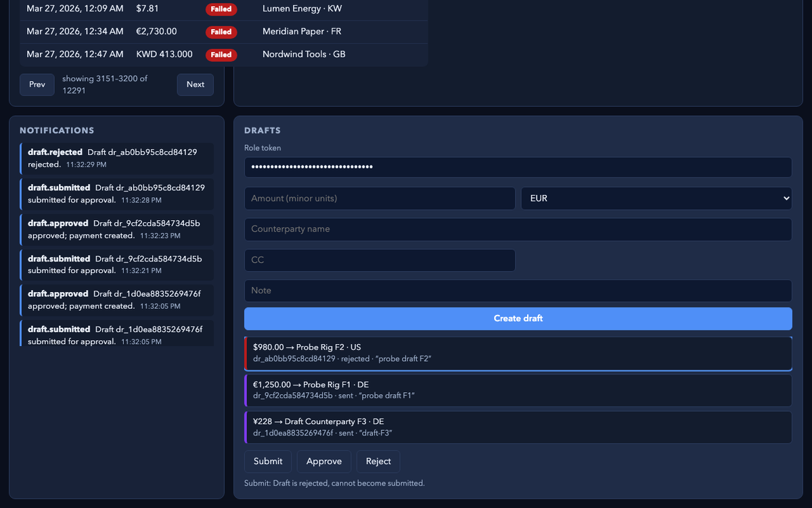Submit the selected draft
Image resolution: width=812 pixels, height=508 pixels.
point(268,461)
